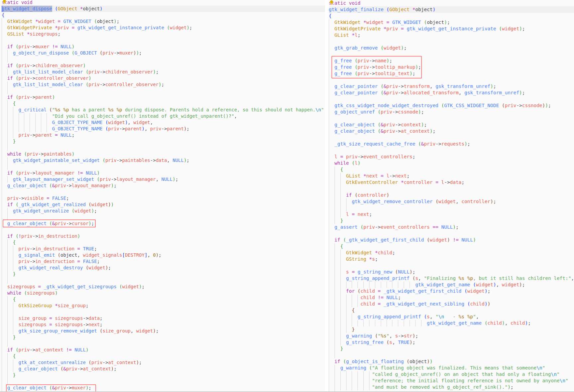Click the lightbulb hint icon above gtk_widget_dispose
The width and height of the screenshot is (574, 392).
[5, 2]
